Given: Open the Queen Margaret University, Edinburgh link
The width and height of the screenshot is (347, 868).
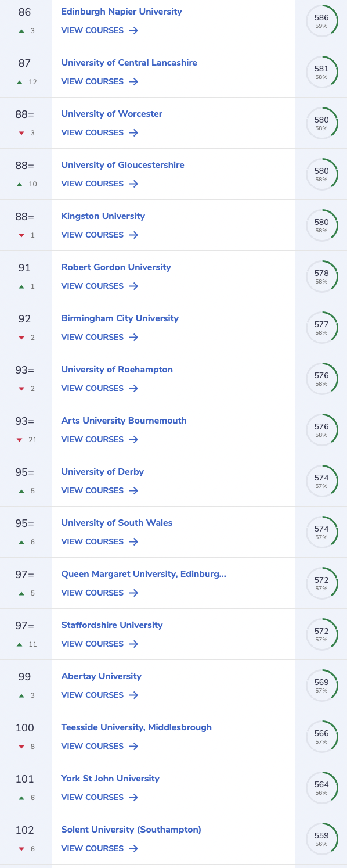Looking at the screenshot, I should [x=144, y=574].
